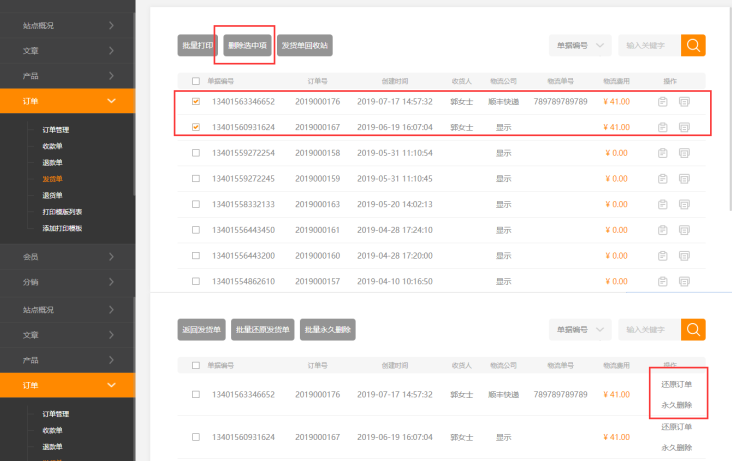This screenshot has height=461, width=732.
Task: Select 打印模板列表 in the sidebar
Action: coord(62,212)
